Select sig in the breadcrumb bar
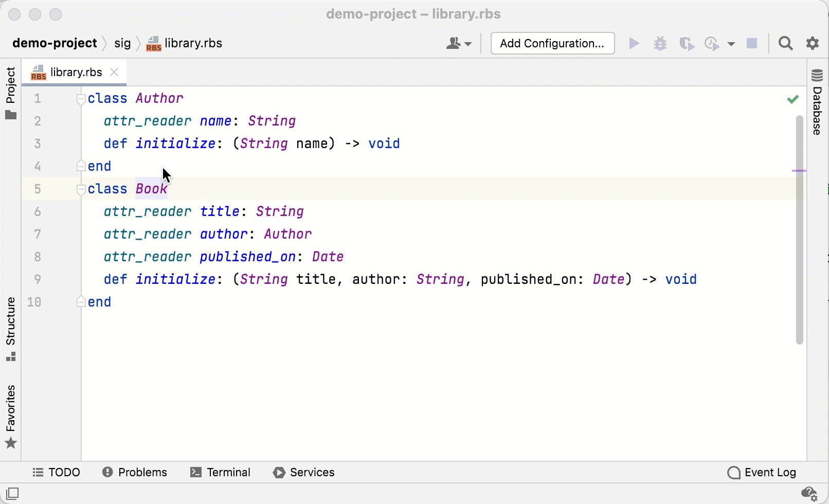 pos(122,43)
